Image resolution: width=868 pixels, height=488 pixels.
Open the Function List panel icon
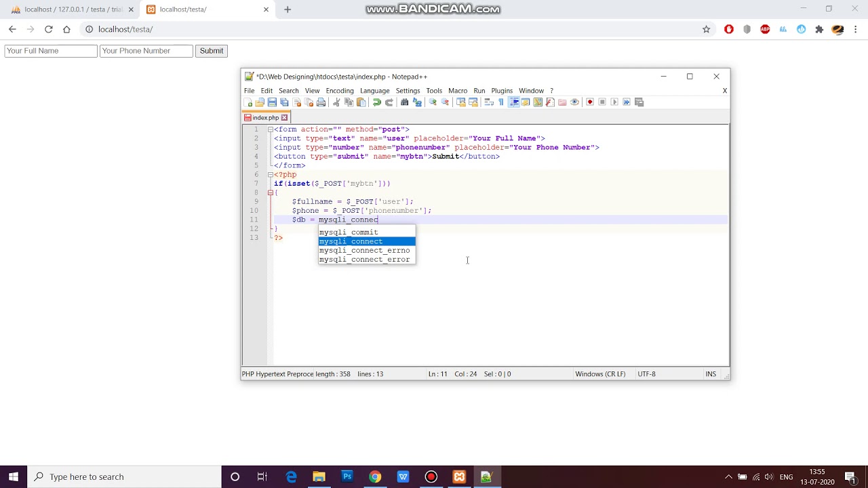[x=550, y=102]
